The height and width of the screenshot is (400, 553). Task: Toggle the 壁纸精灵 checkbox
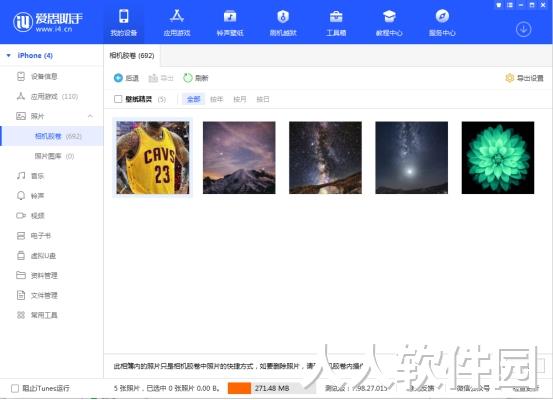click(118, 99)
